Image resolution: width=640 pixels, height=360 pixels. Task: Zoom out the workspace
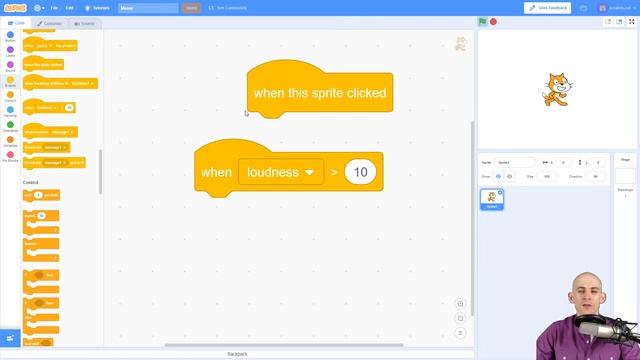coord(460,318)
